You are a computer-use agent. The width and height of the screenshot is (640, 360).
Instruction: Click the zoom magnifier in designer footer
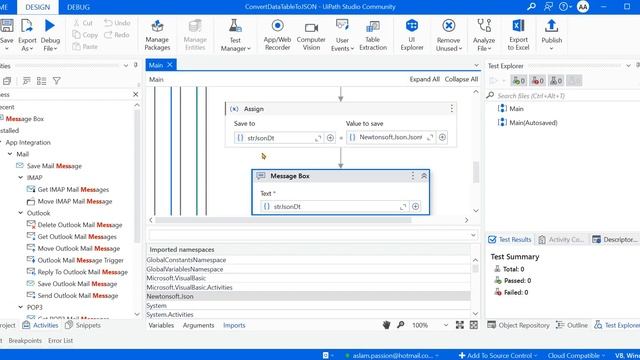tap(401, 325)
